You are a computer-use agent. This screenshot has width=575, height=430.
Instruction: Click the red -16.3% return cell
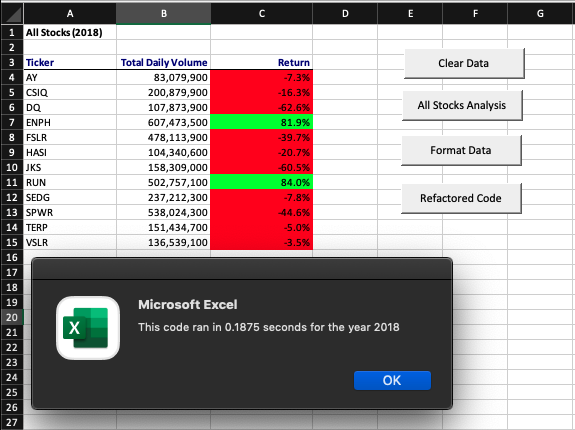261,92
